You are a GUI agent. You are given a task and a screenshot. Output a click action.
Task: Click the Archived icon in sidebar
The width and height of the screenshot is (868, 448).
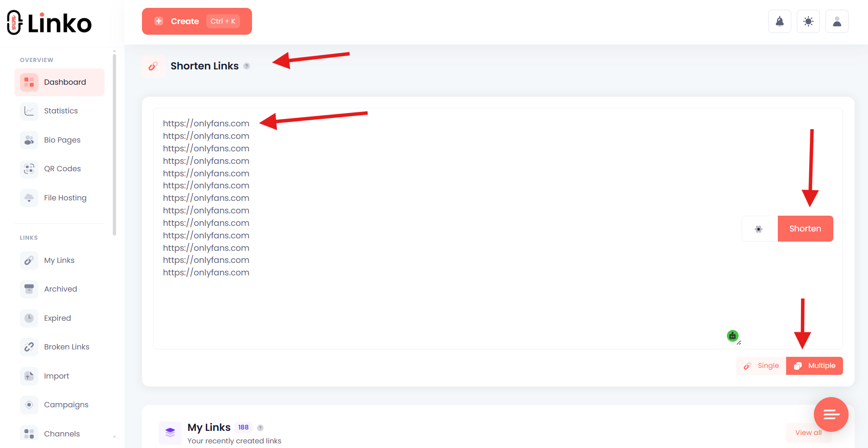tap(29, 289)
